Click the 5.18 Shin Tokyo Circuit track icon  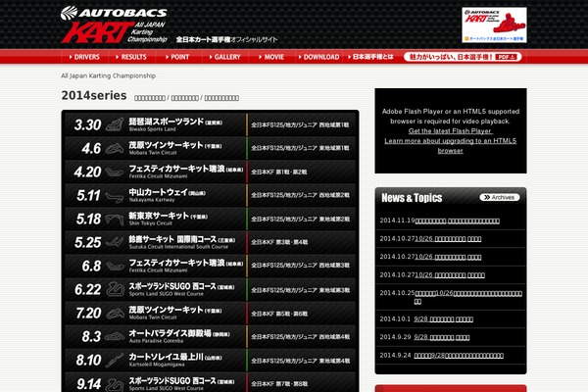[115, 220]
